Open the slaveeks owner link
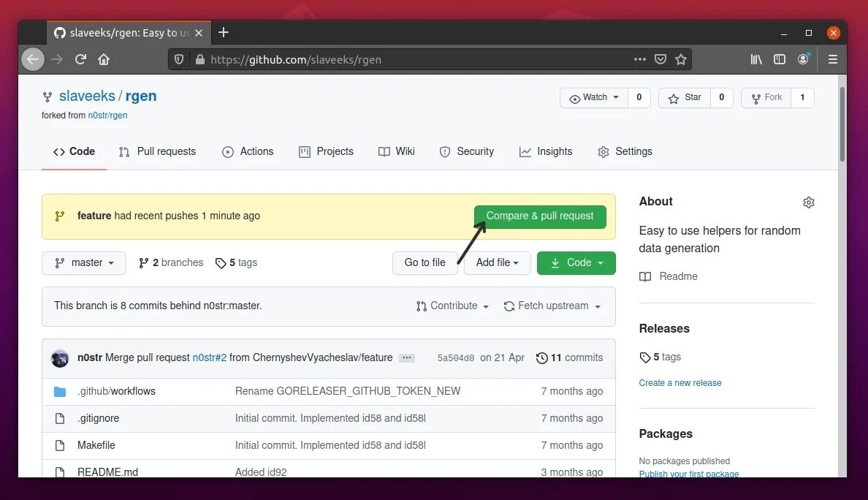 pyautogui.click(x=87, y=96)
